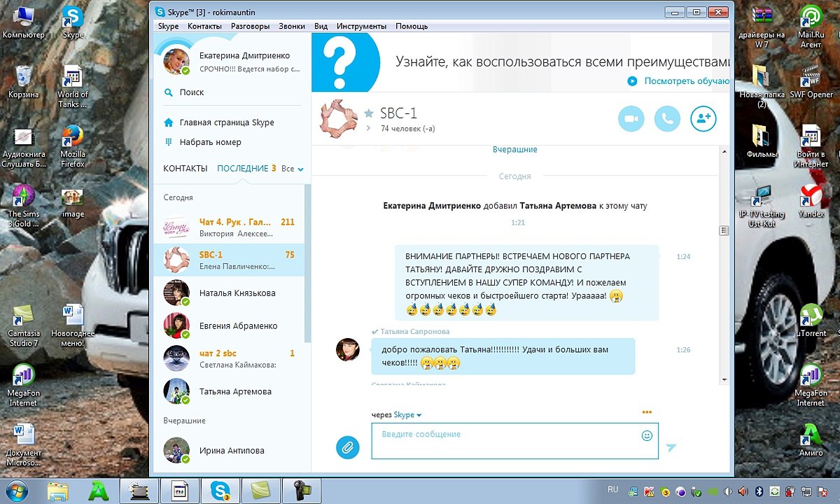Click the Введите сообщение input box
The width and height of the screenshot is (840, 504).
click(514, 441)
